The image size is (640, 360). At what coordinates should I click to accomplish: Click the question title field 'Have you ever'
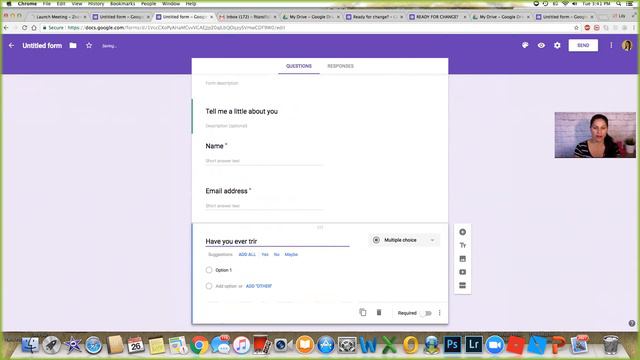click(277, 241)
